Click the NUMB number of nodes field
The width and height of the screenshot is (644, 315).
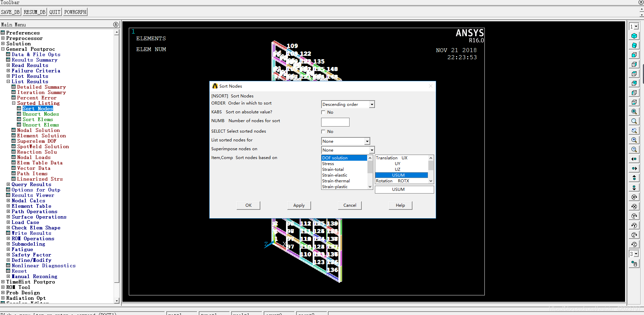(335, 122)
